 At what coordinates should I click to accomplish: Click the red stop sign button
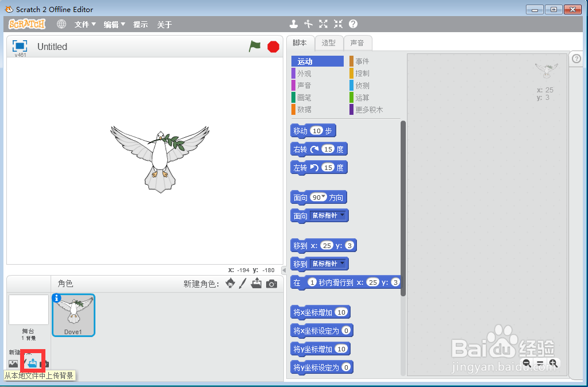click(274, 47)
